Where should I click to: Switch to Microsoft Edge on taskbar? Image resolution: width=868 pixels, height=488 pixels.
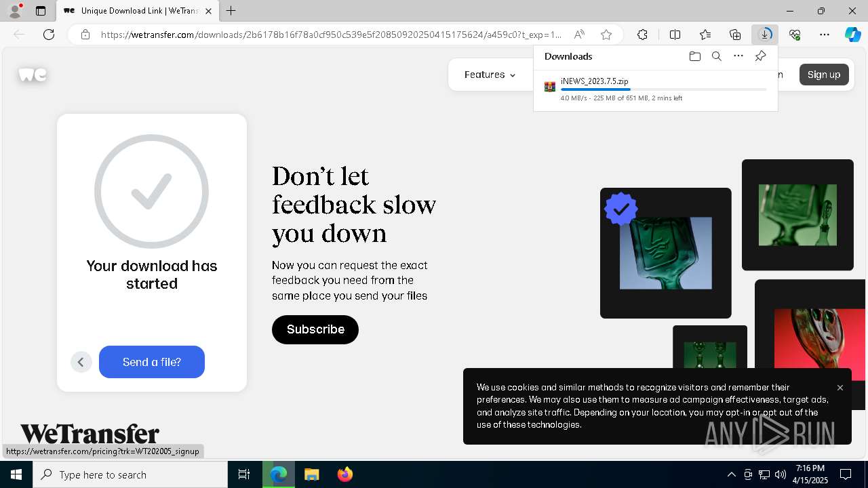(x=279, y=474)
